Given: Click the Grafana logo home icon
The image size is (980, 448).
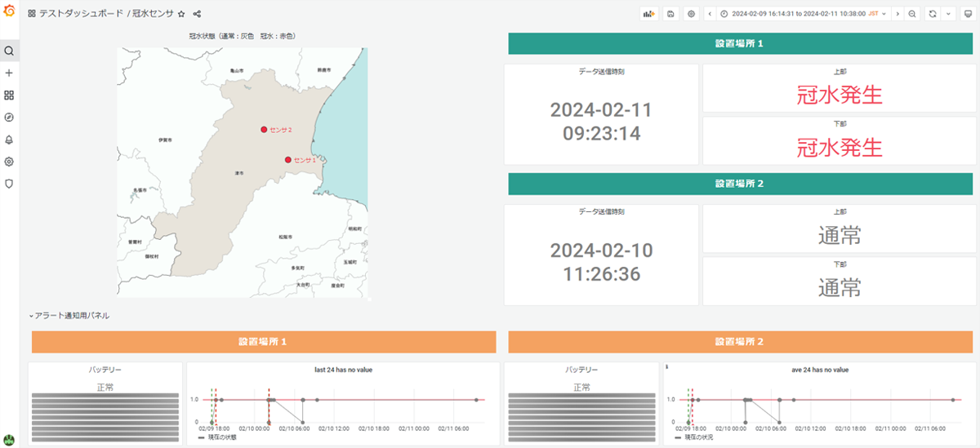Looking at the screenshot, I should [x=9, y=11].
